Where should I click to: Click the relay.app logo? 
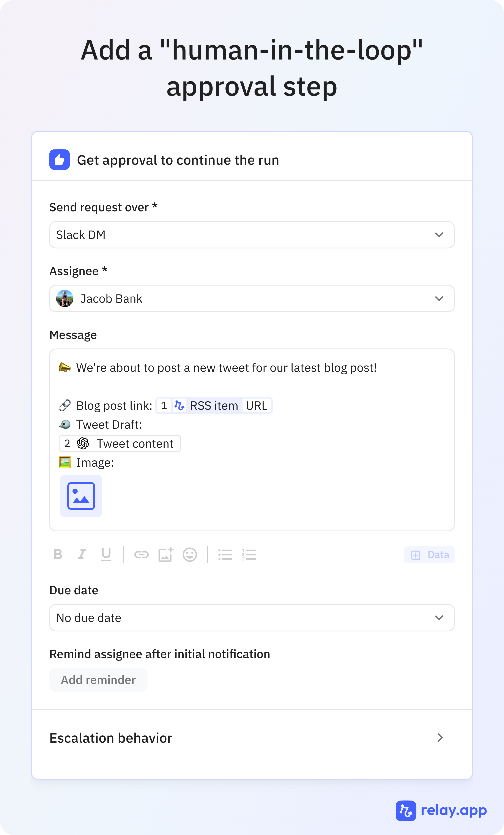(x=441, y=811)
